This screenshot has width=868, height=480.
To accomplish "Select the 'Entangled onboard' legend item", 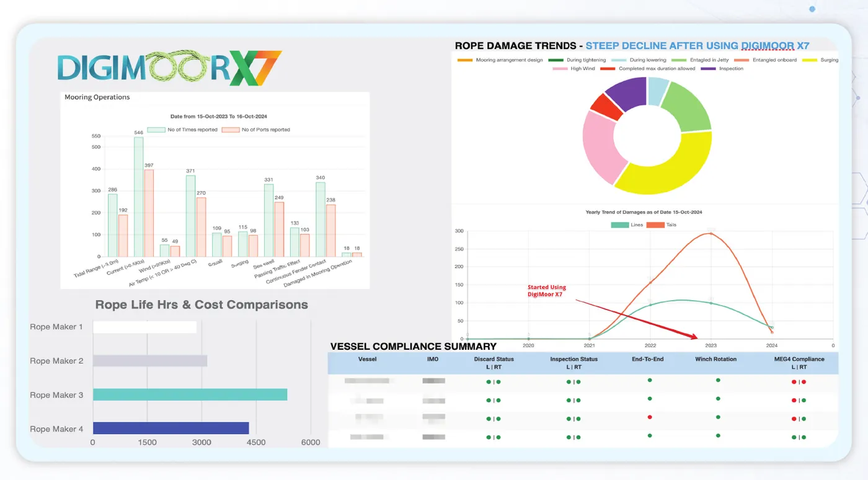I will pos(766,60).
